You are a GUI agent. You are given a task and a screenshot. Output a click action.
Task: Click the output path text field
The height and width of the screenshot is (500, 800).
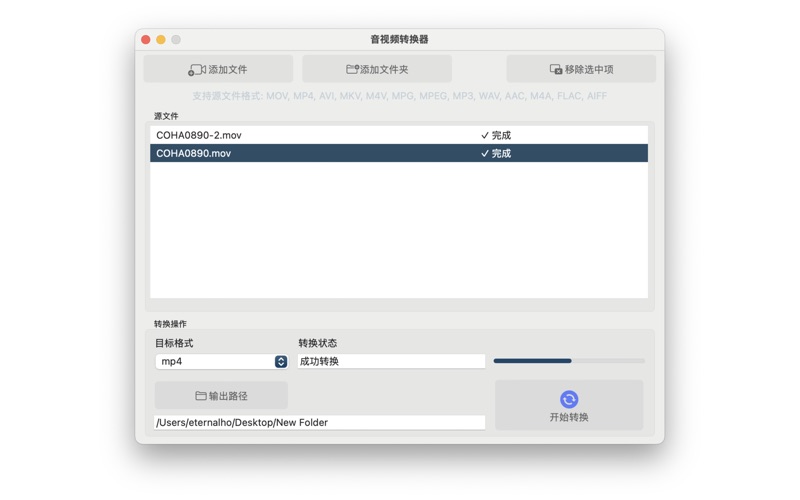[320, 423]
